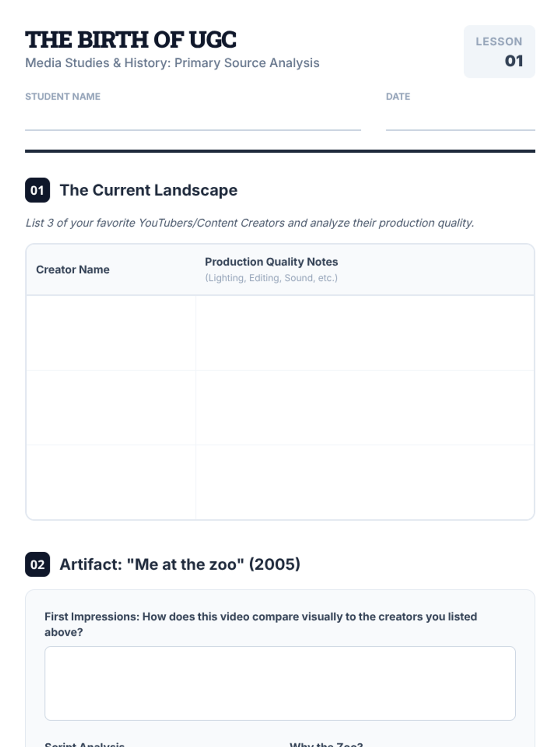Image resolution: width=560 pixels, height=747 pixels.
Task: Click the First Impressions answer box
Action: pyautogui.click(x=280, y=683)
